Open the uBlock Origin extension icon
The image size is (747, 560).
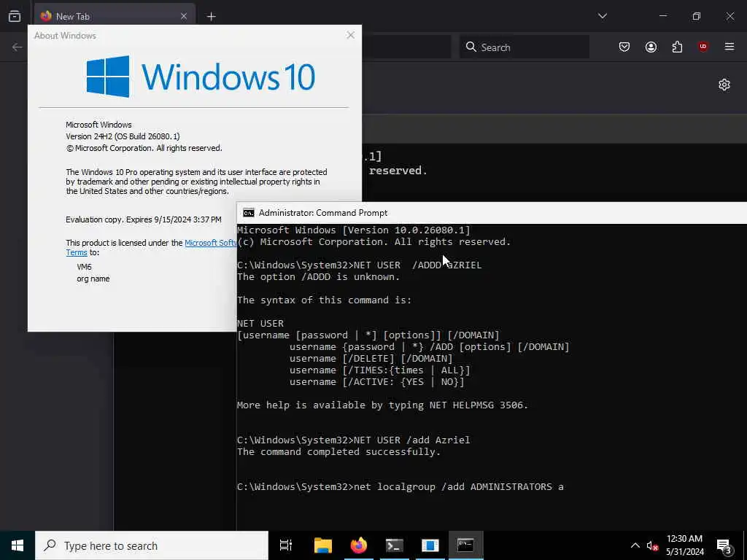703,47
